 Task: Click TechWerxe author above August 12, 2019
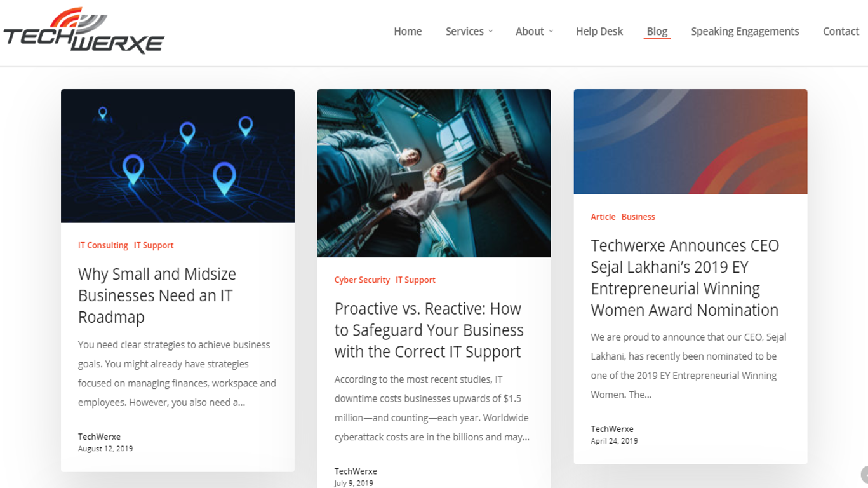click(x=99, y=437)
